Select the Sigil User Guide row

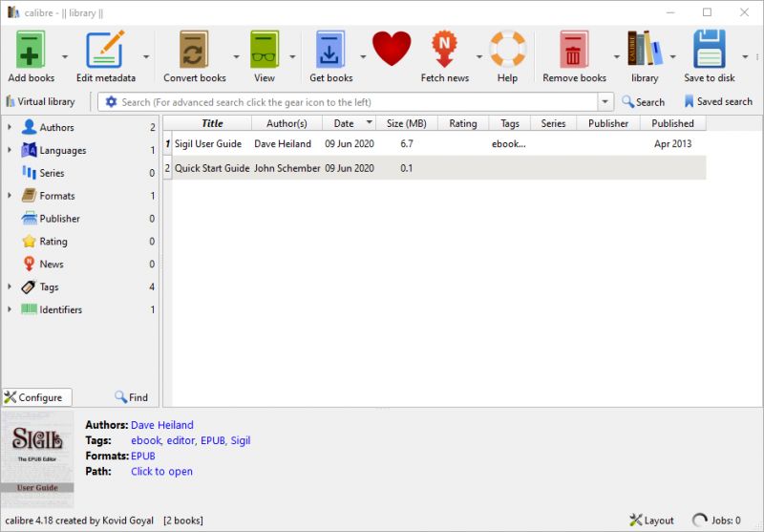click(x=435, y=143)
